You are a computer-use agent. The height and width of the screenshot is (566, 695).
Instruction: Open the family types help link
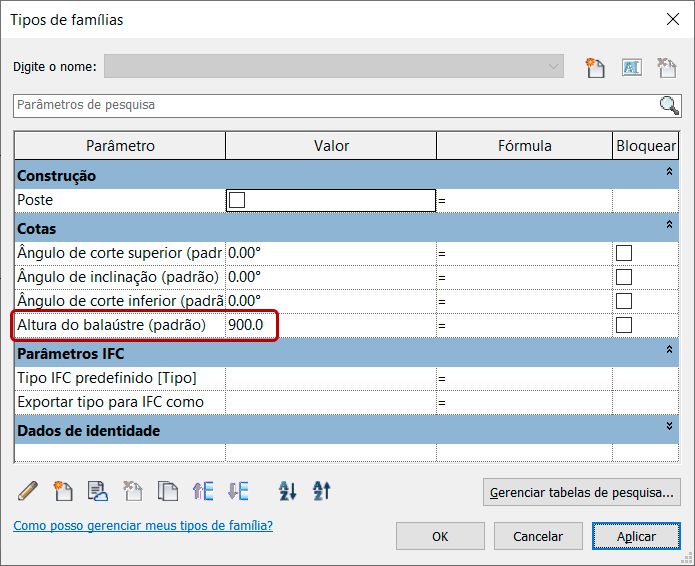(x=142, y=526)
